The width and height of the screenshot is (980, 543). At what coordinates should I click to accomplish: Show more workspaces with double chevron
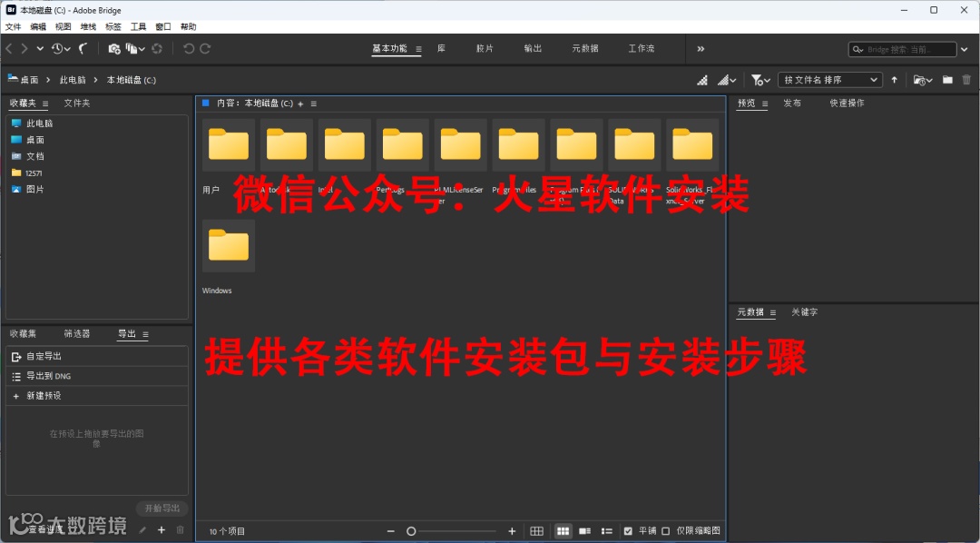coord(701,49)
